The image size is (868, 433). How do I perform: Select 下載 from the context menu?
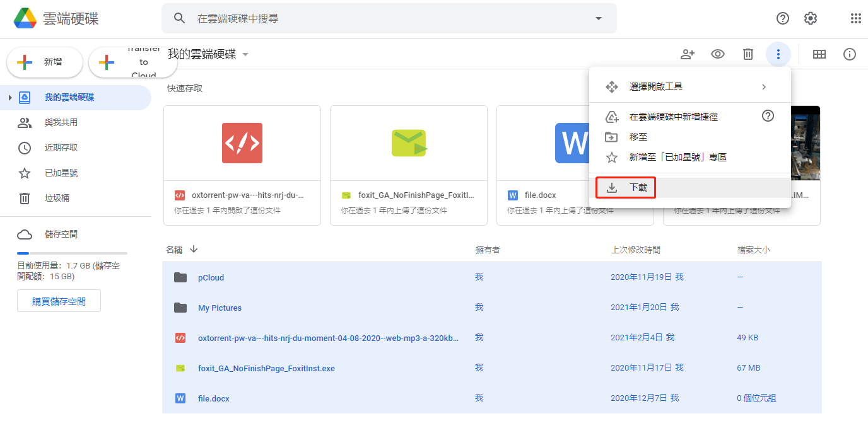(638, 188)
